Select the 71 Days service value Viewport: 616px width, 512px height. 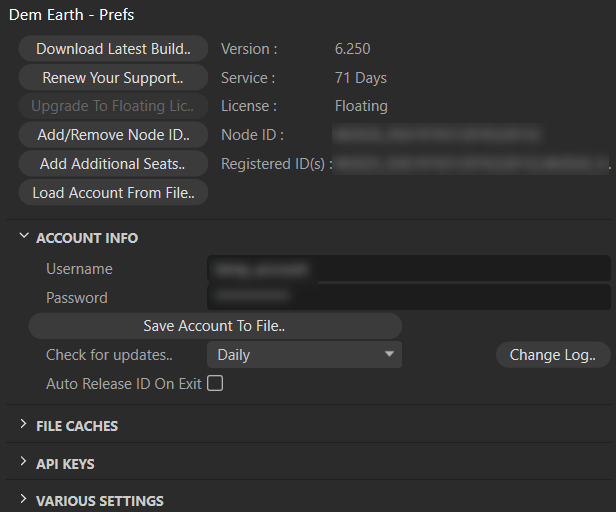pyautogui.click(x=361, y=78)
